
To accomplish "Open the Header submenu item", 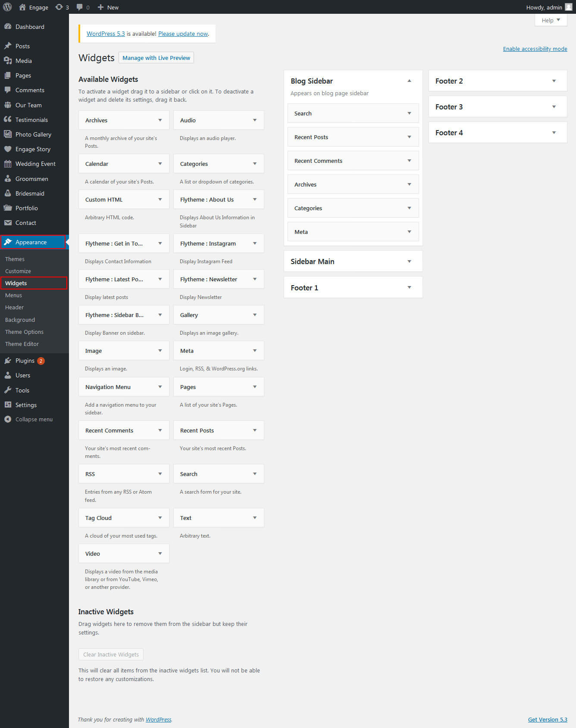I will pyautogui.click(x=14, y=307).
